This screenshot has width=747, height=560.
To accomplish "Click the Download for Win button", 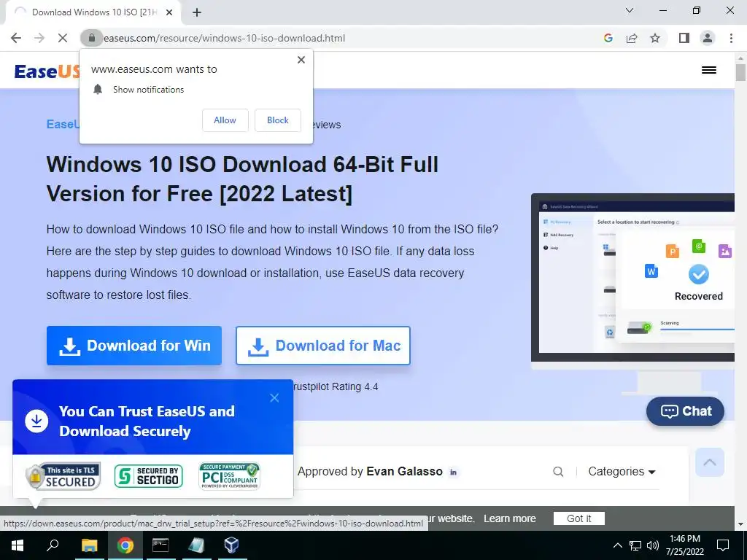I will pyautogui.click(x=134, y=346).
